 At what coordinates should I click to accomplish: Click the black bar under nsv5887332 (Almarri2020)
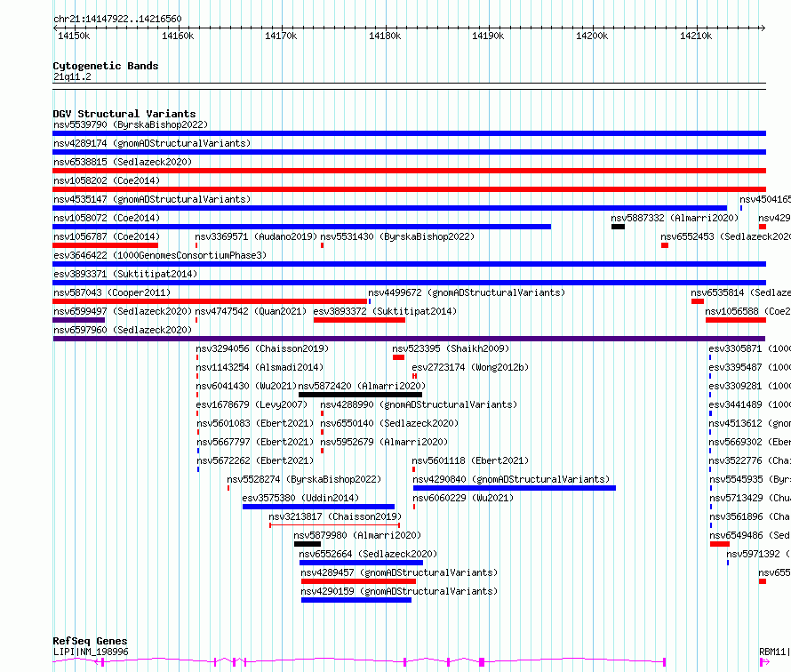[x=618, y=227]
